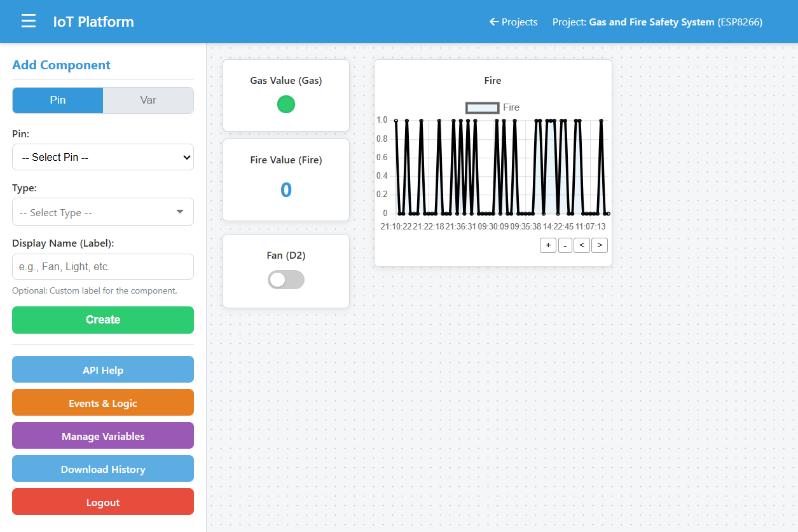Focus the Display Name input field
This screenshot has width=798, height=532.
coord(103,267)
